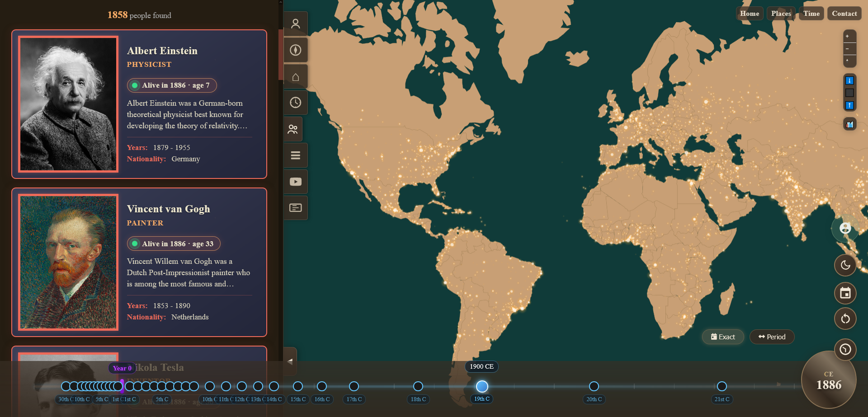Click the floating person marker on map
Image resolution: width=868 pixels, height=417 pixels.
pos(845,228)
